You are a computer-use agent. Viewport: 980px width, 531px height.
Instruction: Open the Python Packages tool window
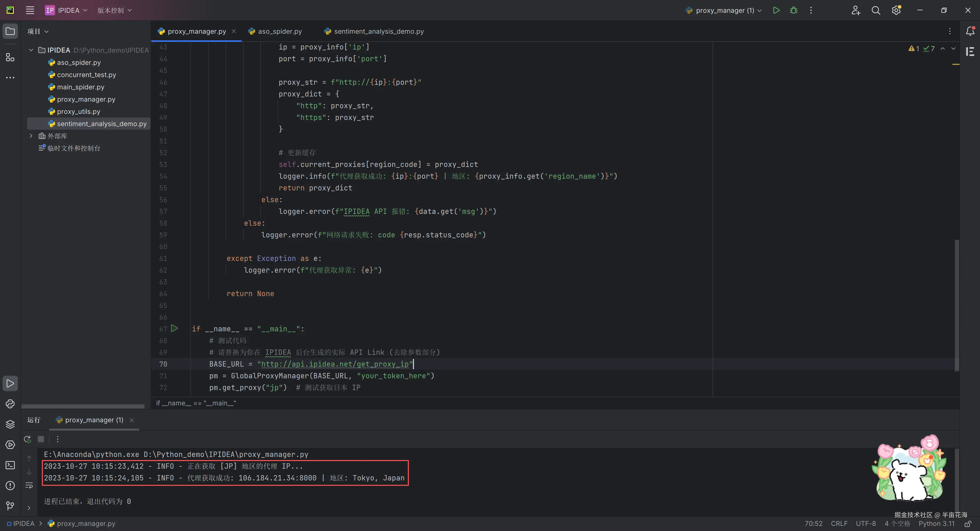coord(10,424)
